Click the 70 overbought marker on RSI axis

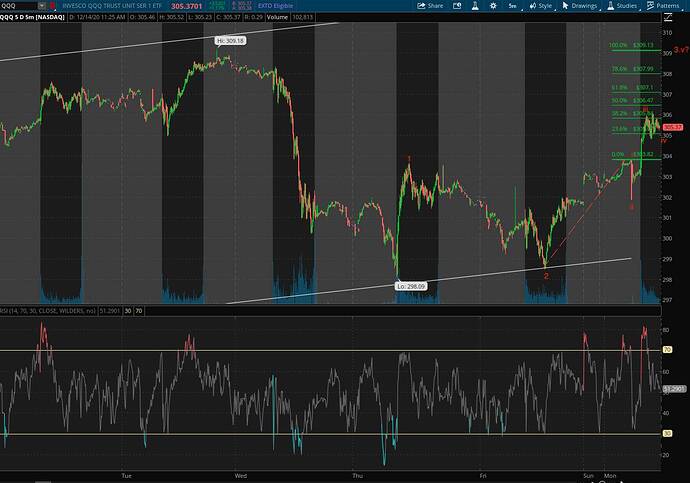668,350
